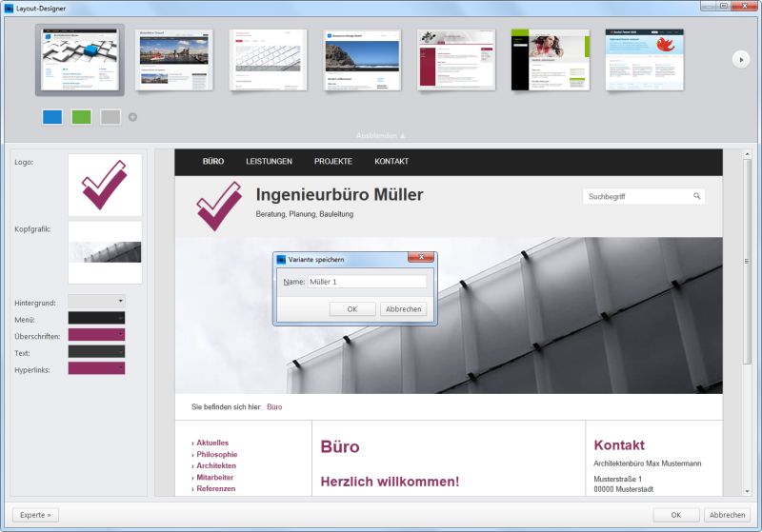This screenshot has height=532, width=762.
Task: Select the rocky coast layout template
Action: click(x=363, y=60)
